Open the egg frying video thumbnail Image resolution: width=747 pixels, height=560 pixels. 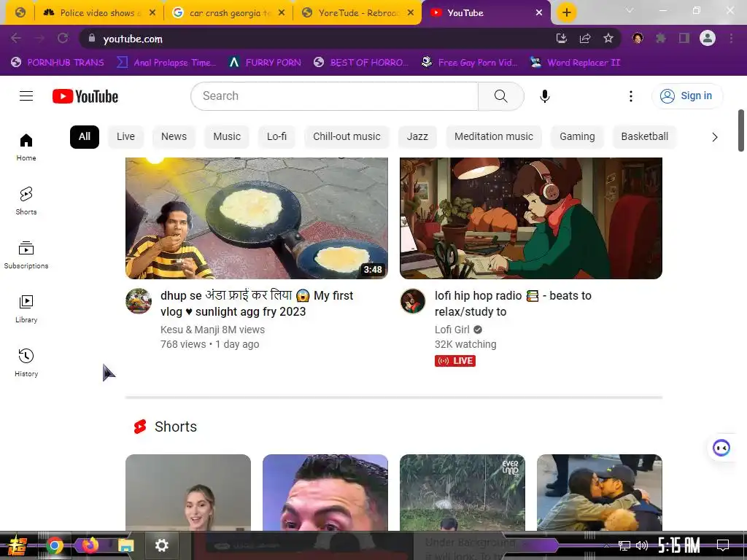point(257,218)
